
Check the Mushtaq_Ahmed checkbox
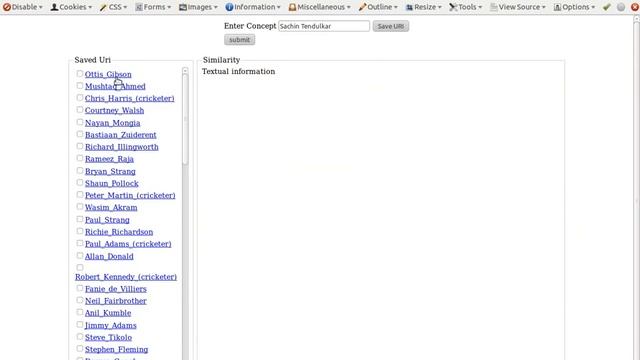click(x=80, y=86)
